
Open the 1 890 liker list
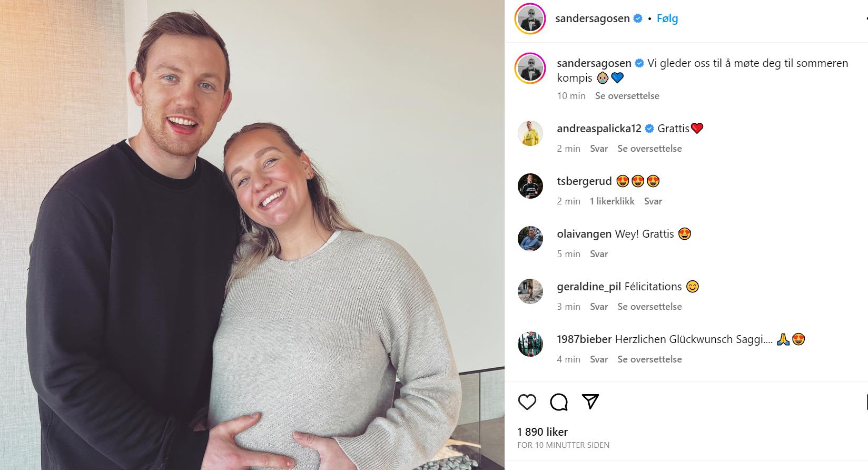[542, 432]
